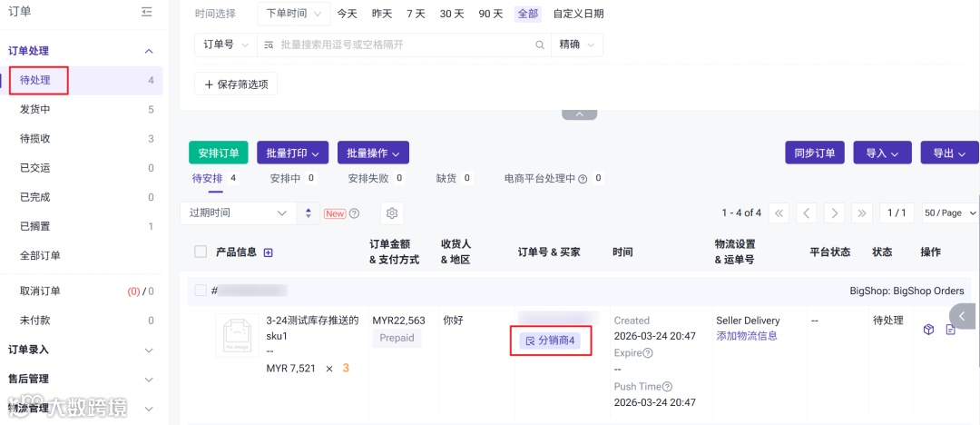This screenshot has width=980, height=425.
Task: Click the search magnifier icon in the order search box
Action: [x=540, y=45]
